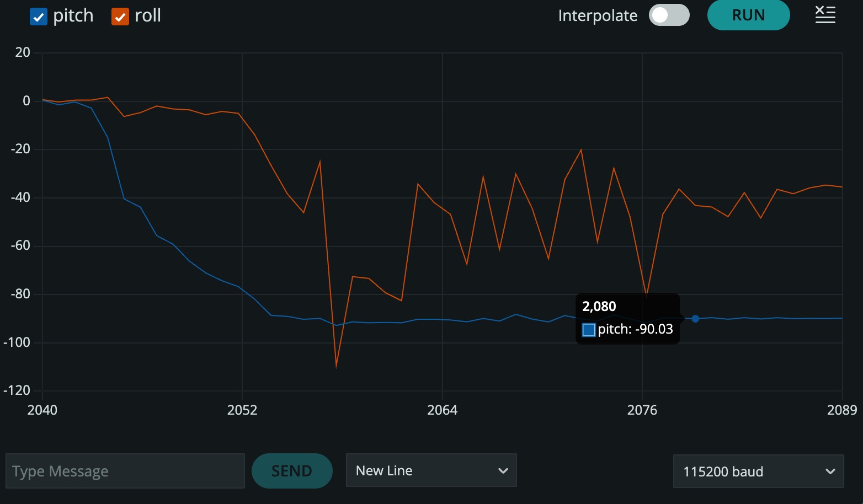Image resolution: width=863 pixels, height=504 pixels.
Task: Click the -90.03 pitch value in the tooltip
Action: coord(654,329)
